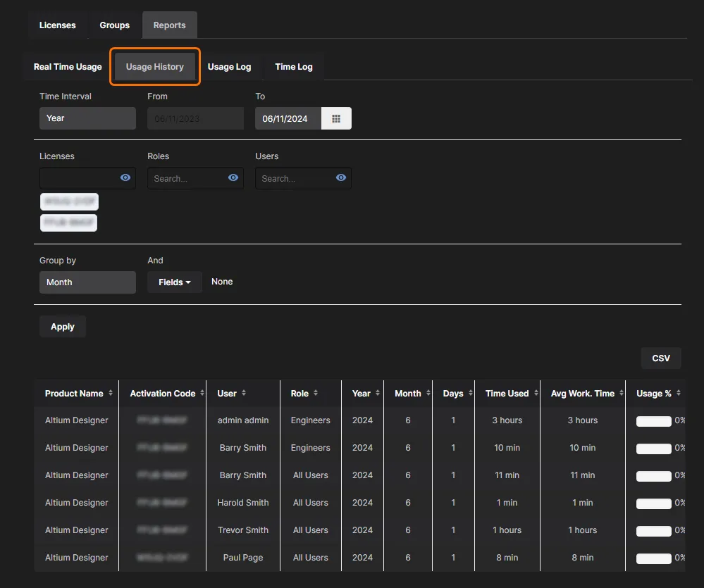This screenshot has width=704, height=588.
Task: Select the Usage History tab
Action: (155, 67)
